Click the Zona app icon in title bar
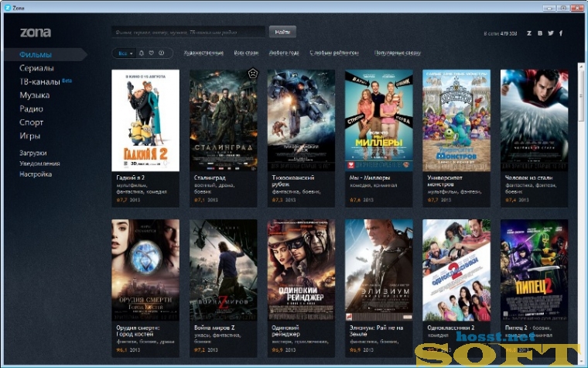This screenshot has width=588, height=368. [8, 8]
